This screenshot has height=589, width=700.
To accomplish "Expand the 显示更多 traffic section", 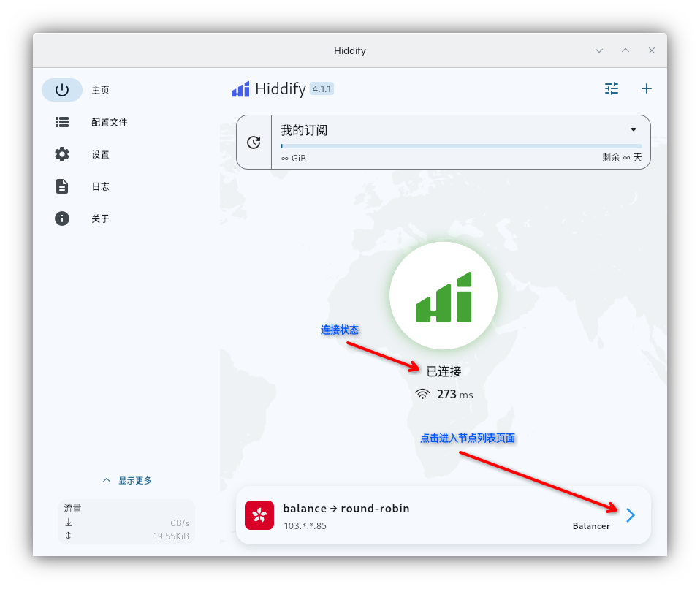I will (x=127, y=480).
